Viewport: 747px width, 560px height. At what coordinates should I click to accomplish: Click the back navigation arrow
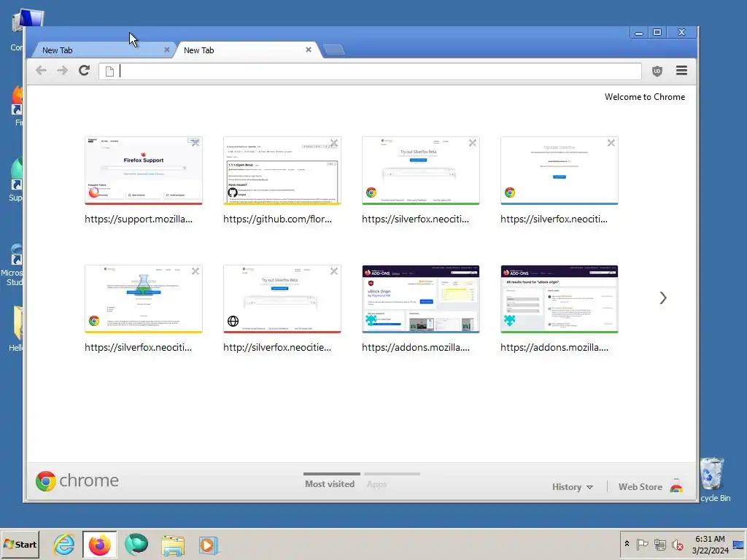click(x=42, y=71)
